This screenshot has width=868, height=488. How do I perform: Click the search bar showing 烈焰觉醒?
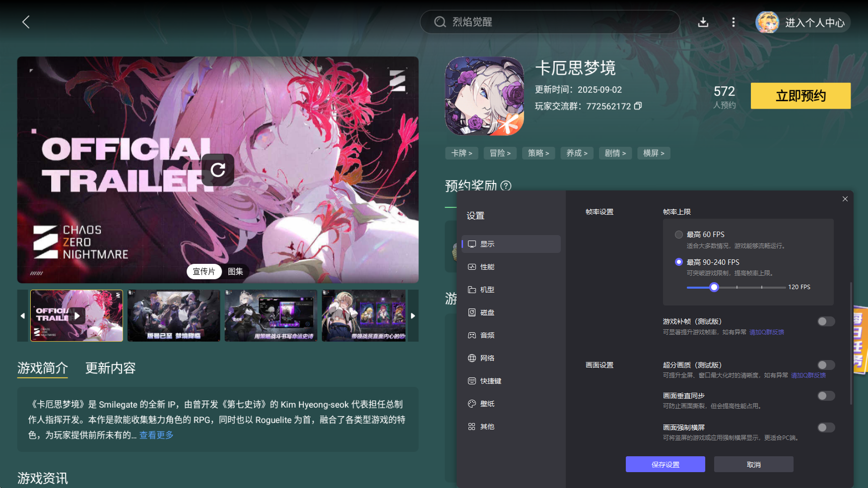(550, 22)
